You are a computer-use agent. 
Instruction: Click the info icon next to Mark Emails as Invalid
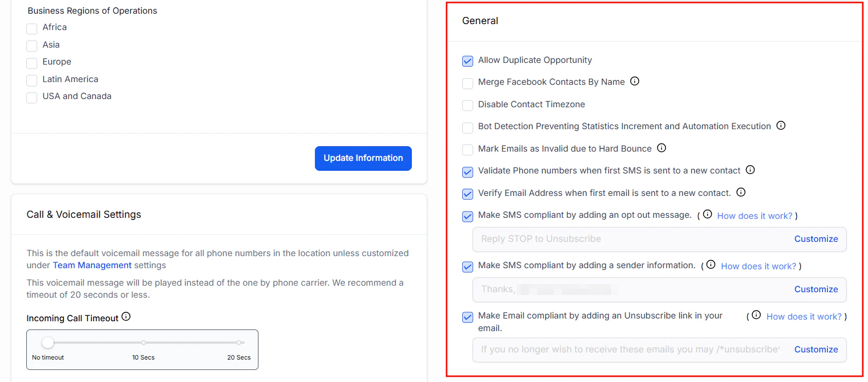661,148
